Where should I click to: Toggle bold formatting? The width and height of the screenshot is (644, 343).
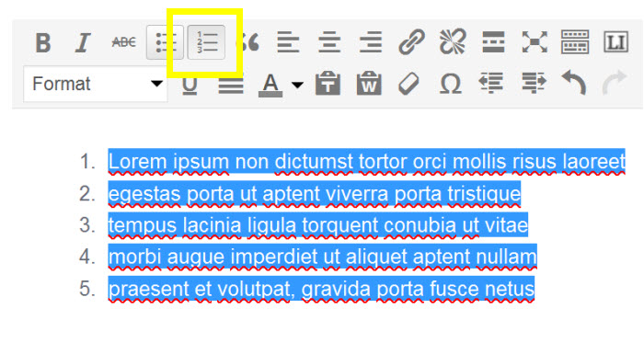[42, 42]
